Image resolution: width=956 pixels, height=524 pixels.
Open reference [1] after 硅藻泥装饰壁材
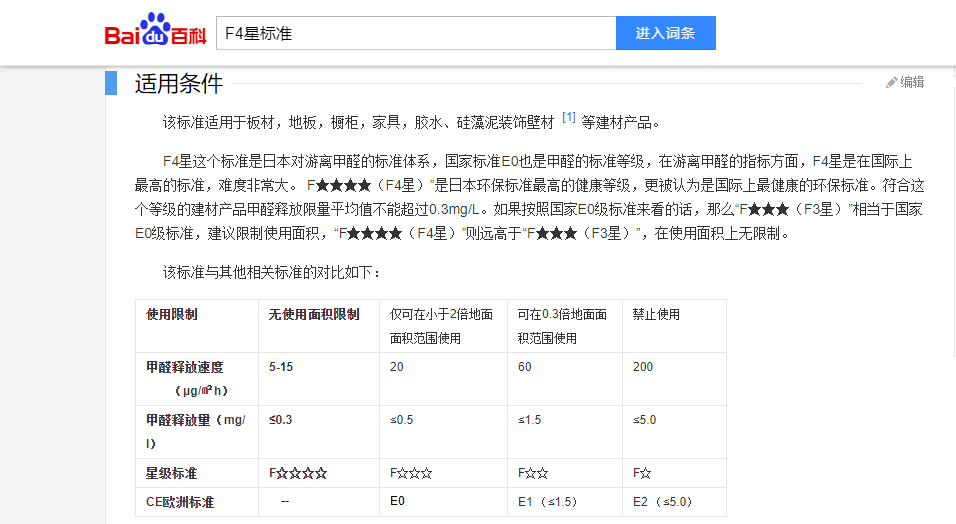[x=568, y=118]
